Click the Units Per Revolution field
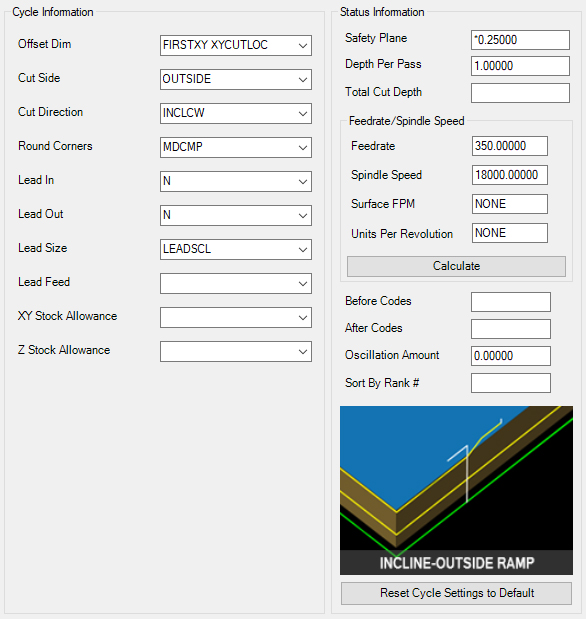The width and height of the screenshot is (586, 619). [x=509, y=233]
